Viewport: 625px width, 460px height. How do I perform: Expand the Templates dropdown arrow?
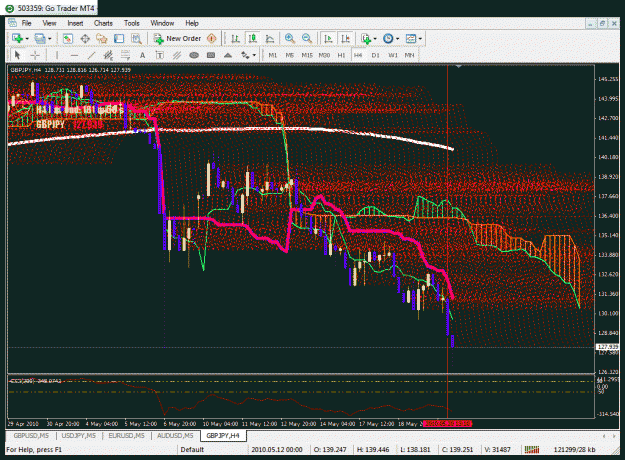tap(420, 39)
